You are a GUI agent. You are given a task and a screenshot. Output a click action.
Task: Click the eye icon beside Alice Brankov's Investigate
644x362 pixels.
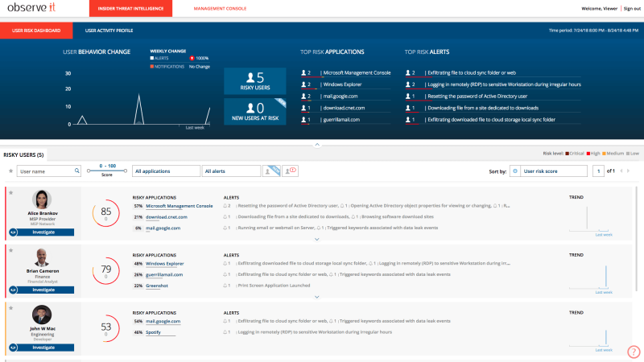pos(14,232)
